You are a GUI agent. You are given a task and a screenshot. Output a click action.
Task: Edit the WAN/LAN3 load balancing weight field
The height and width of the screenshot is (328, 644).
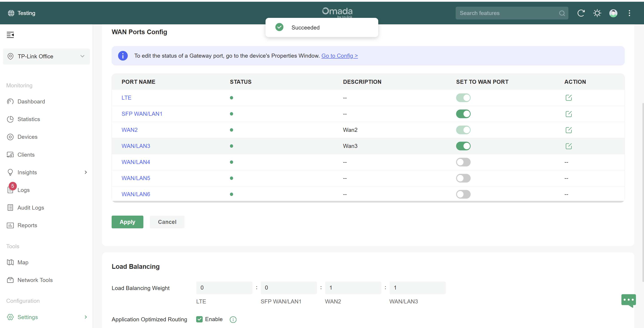tap(417, 288)
